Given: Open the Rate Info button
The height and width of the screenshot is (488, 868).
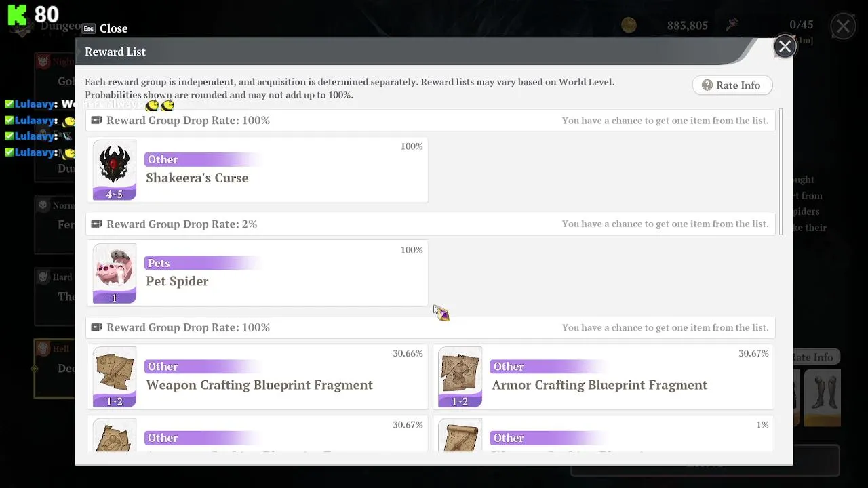Looking at the screenshot, I should coord(732,85).
